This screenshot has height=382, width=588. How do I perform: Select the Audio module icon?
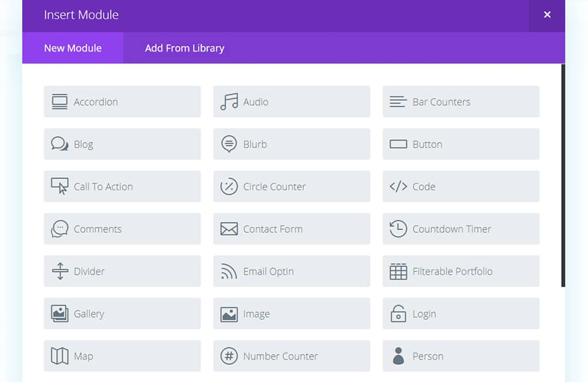pos(229,101)
